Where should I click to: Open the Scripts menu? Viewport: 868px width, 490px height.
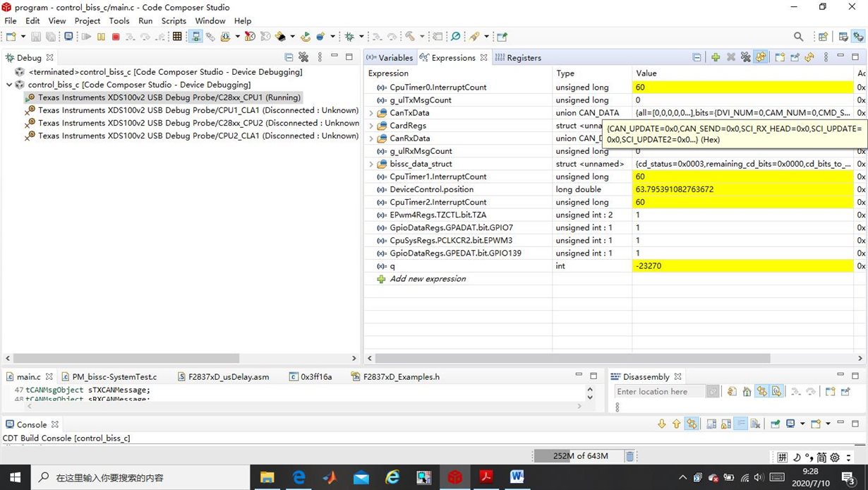coord(174,20)
